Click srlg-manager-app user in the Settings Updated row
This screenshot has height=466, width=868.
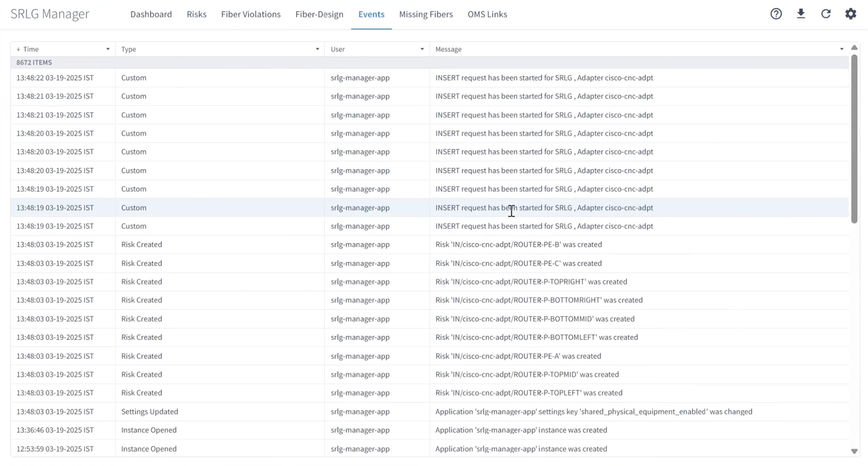point(360,412)
